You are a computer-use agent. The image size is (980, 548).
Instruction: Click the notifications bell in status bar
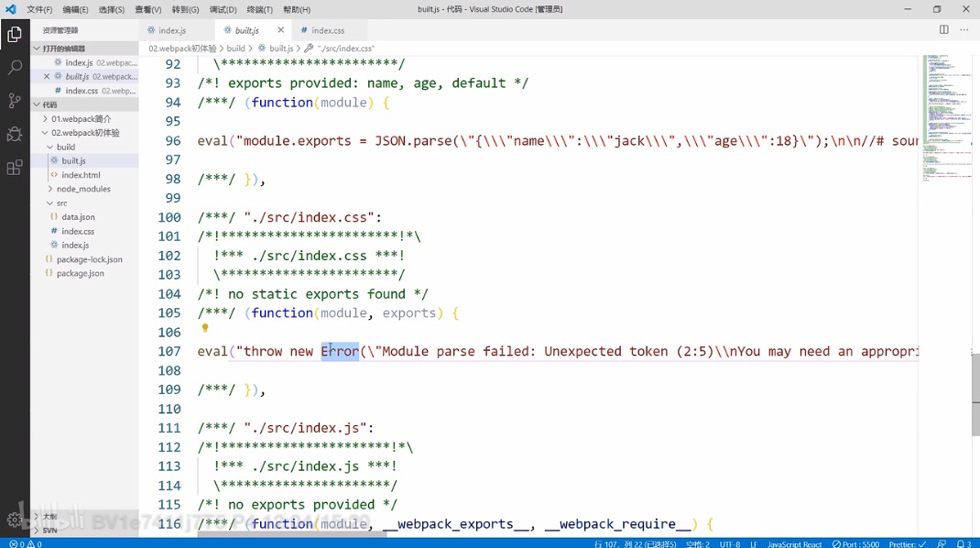964,543
